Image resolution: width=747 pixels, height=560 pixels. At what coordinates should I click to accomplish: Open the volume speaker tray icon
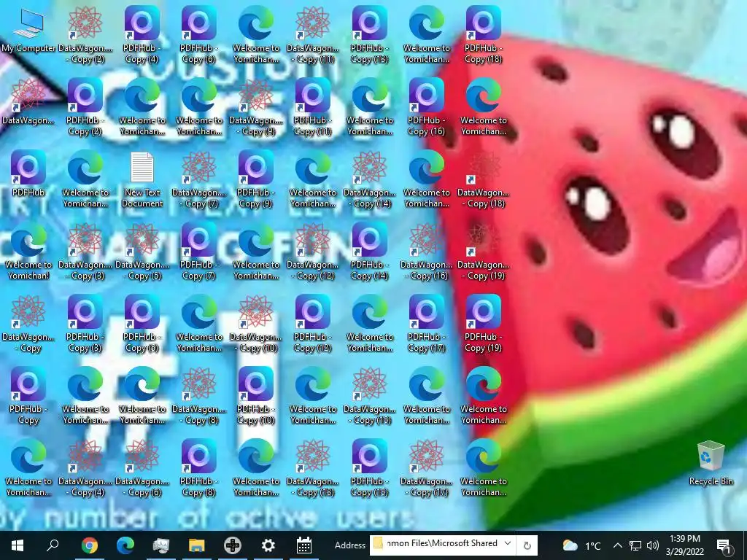(x=653, y=545)
